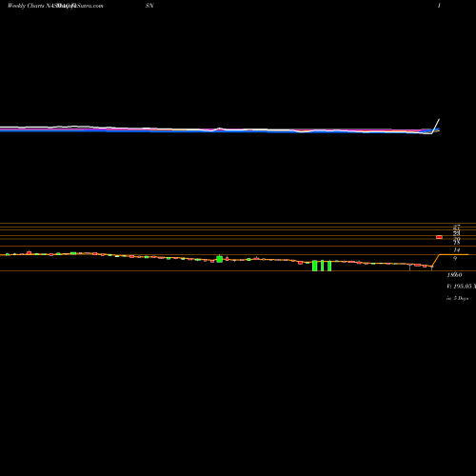
Task: Click the 'V: 195.05' volume text
Action: tap(459, 287)
